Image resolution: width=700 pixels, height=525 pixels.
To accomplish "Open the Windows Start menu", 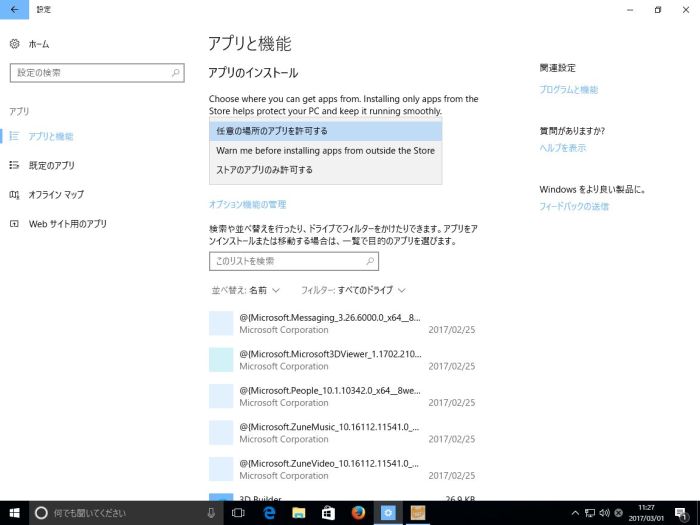I will (x=14, y=512).
